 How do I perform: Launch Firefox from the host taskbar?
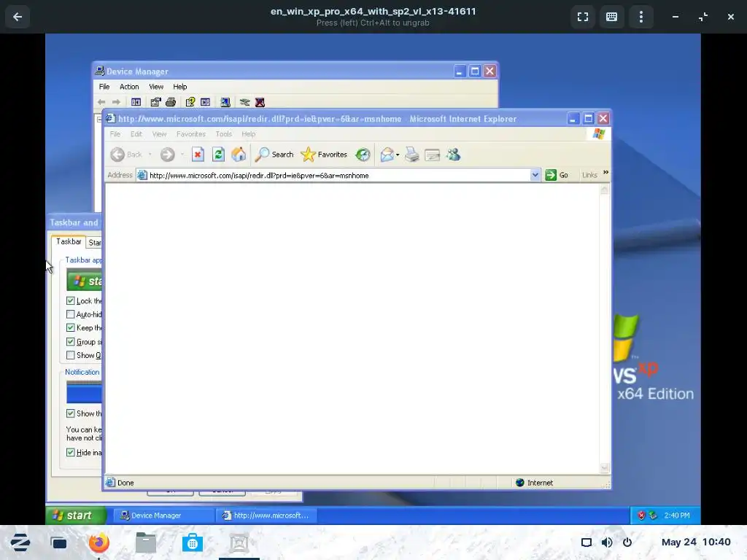pyautogui.click(x=99, y=542)
